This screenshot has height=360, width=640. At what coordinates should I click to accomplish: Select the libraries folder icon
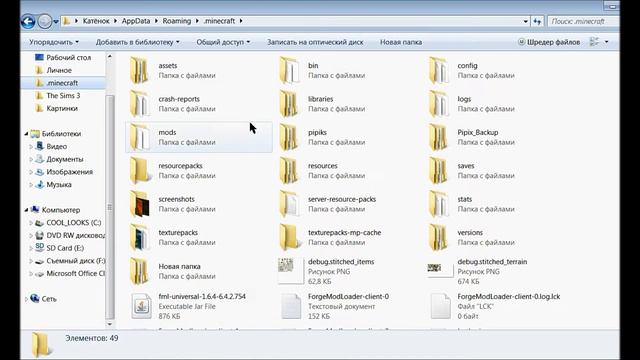point(289,104)
